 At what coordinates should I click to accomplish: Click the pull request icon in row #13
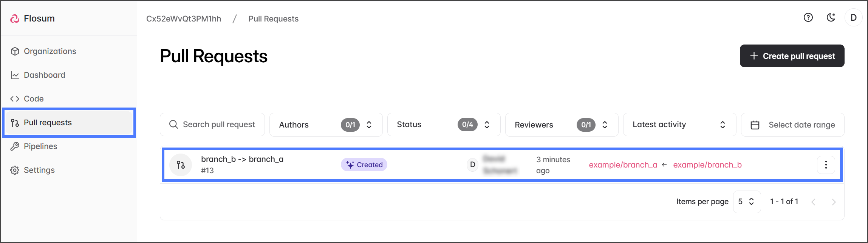click(x=181, y=165)
